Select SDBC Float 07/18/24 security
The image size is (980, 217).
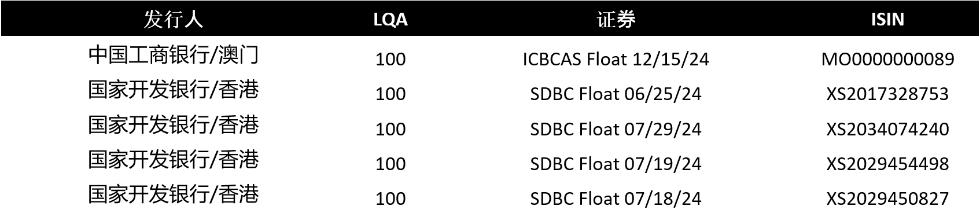pos(616,198)
